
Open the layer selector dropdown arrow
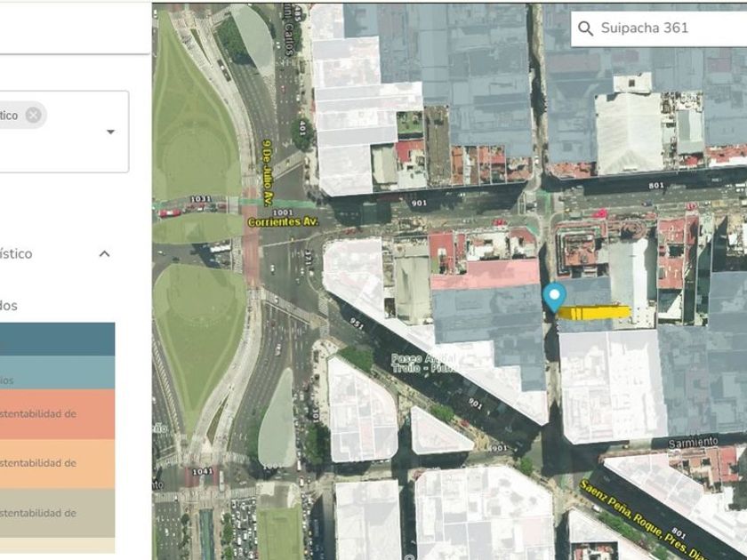[x=110, y=132]
